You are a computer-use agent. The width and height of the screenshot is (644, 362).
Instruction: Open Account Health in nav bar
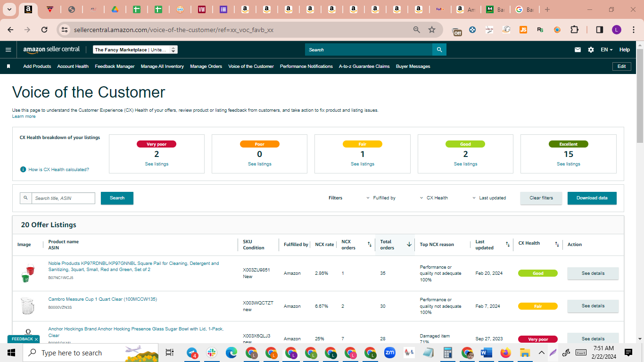[x=73, y=66]
